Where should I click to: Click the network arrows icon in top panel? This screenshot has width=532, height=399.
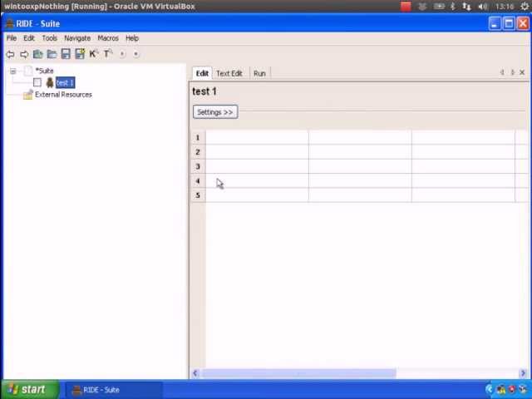(467, 7)
